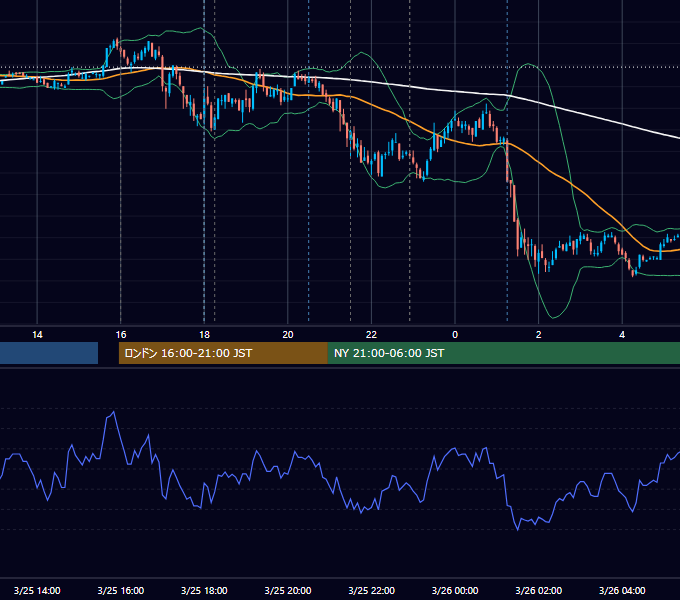Click the unlabeled blue session bar
The image size is (680, 600).
pos(49,353)
